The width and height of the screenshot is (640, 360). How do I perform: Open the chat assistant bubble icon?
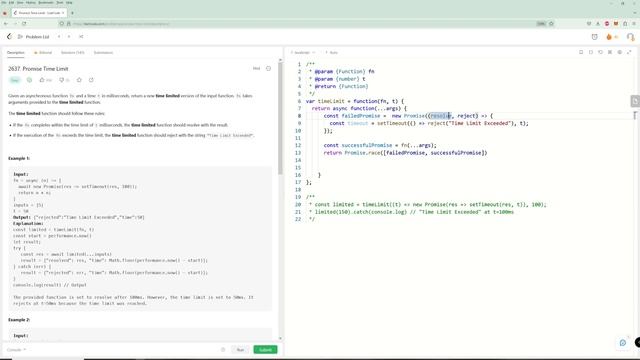click(x=623, y=343)
